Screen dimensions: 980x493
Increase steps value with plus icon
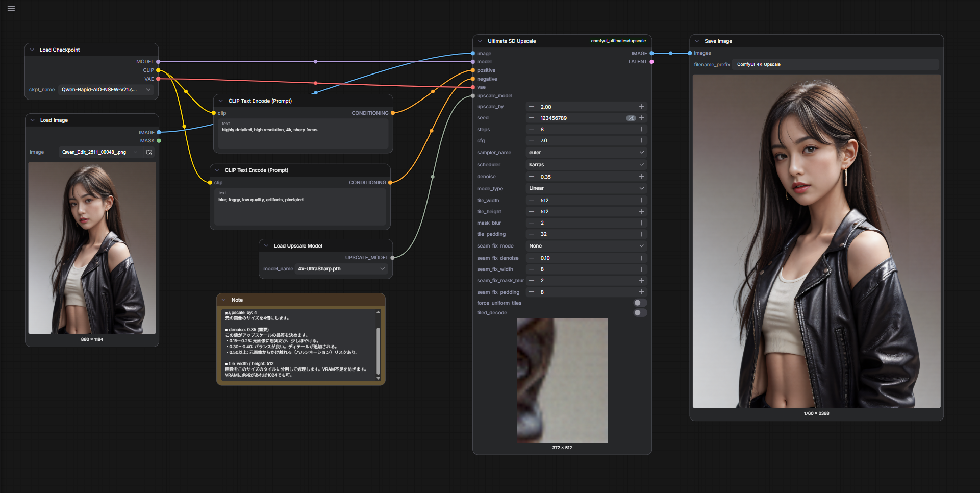(641, 130)
